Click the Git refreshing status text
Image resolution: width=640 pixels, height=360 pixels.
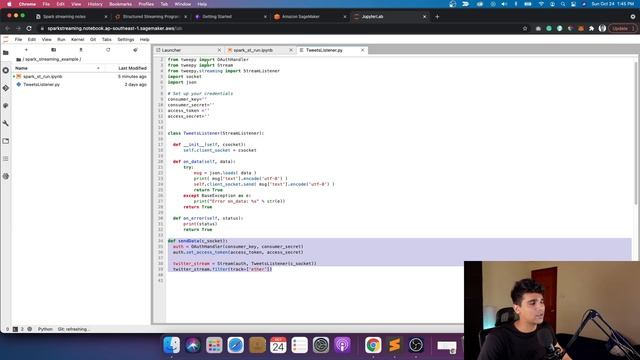[73, 329]
